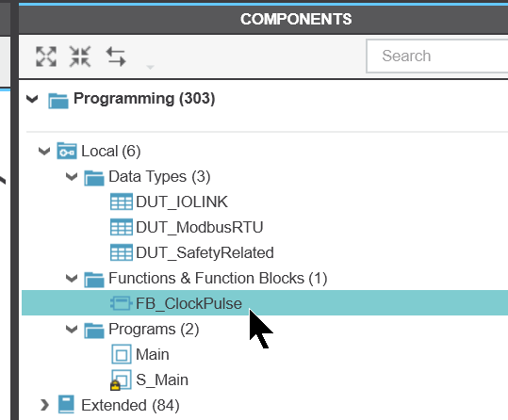Open the small toolbar dropdown arrow

click(150, 67)
